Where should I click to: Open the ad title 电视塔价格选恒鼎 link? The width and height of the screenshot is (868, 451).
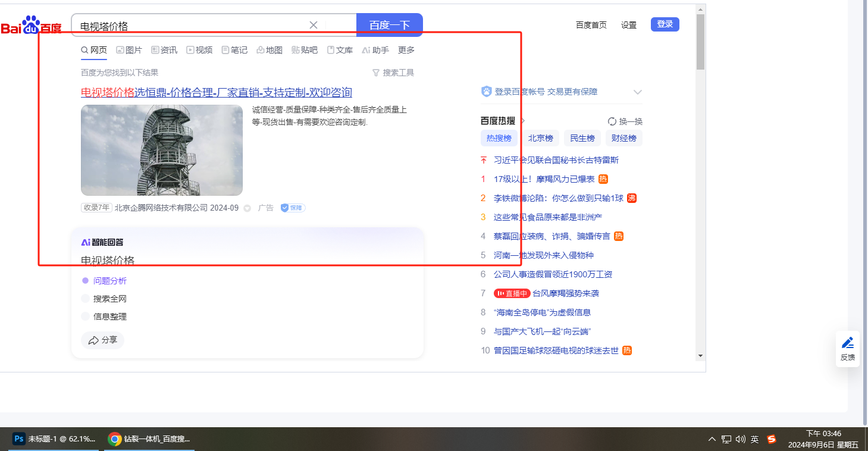point(217,92)
